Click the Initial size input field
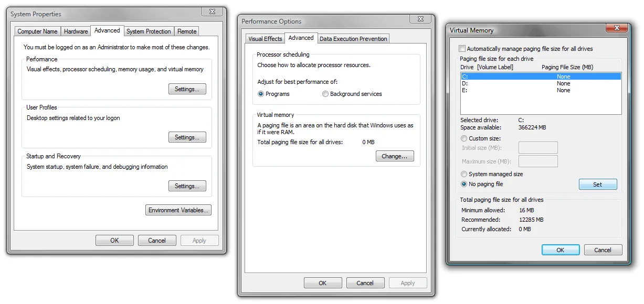The height and width of the screenshot is (304, 644). tap(538, 148)
